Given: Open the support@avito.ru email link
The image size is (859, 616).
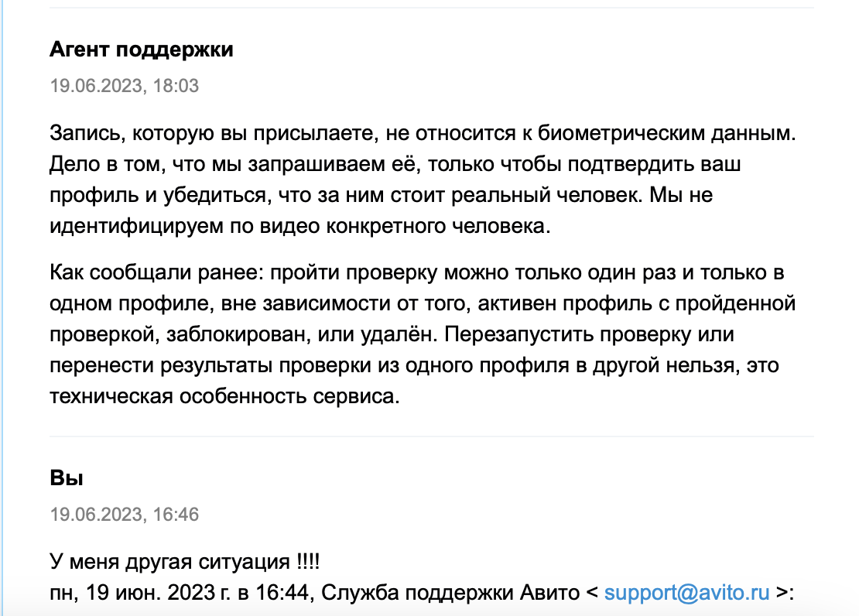Looking at the screenshot, I should 686,593.
